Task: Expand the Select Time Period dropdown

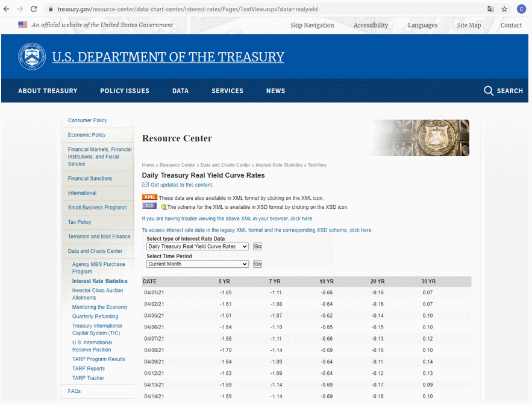Action: (x=198, y=264)
